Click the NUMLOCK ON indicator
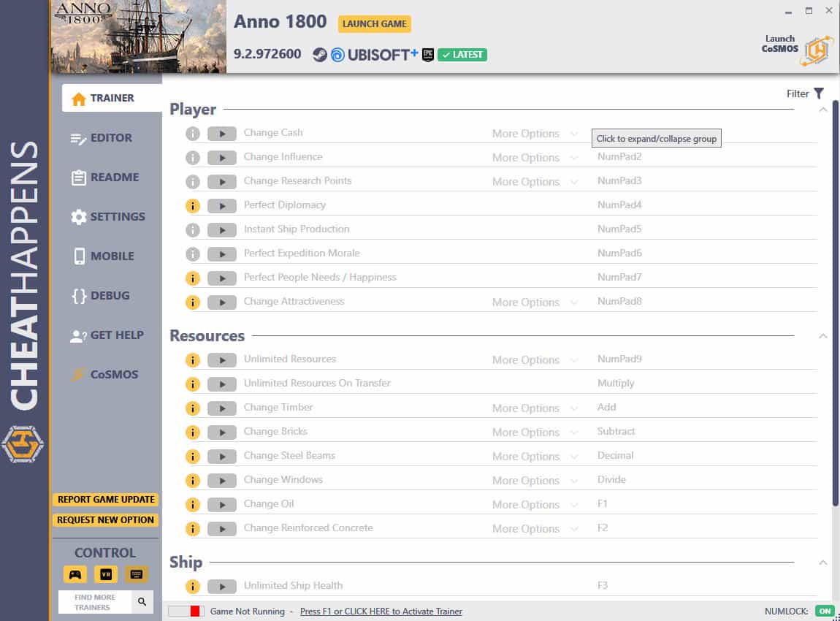Image resolution: width=840 pixels, height=621 pixels. (x=825, y=612)
